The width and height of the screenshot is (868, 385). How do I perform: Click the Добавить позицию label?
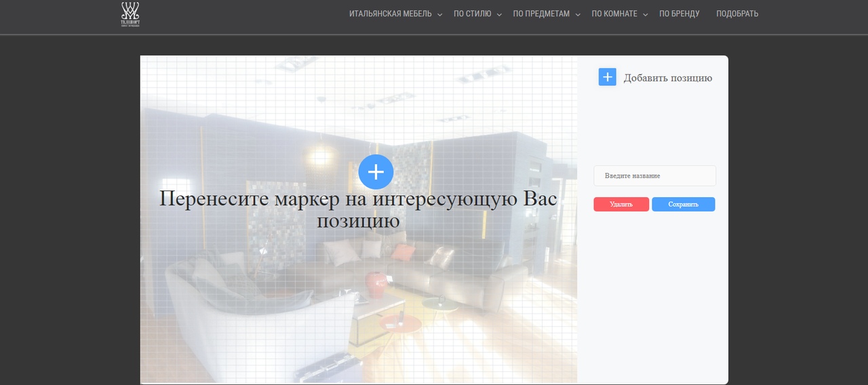coord(667,78)
